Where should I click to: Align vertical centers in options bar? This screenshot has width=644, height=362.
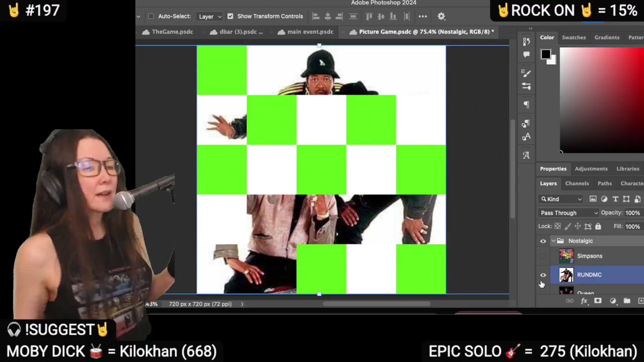(381, 16)
